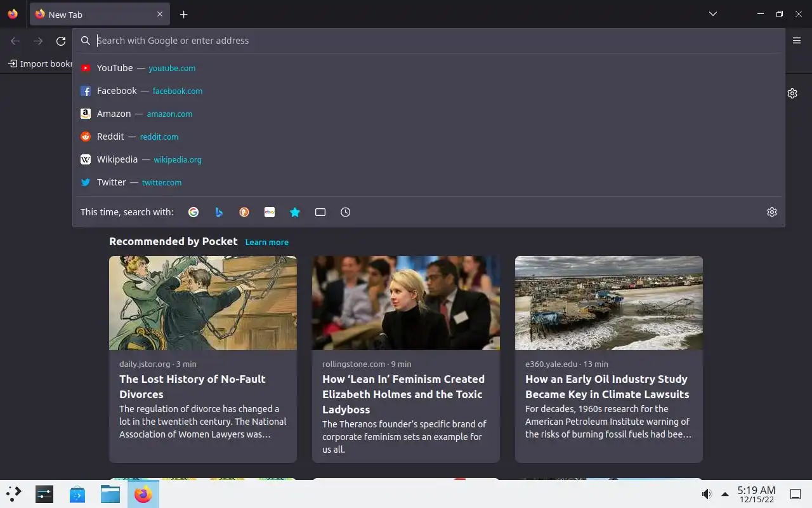
Task: Search bookmarks with the star icon
Action: 295,212
